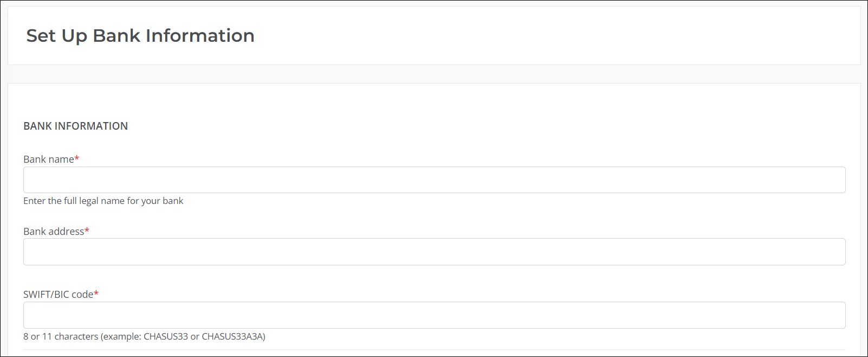
Task: Select the SWIFT/BIC code input field
Action: click(434, 315)
